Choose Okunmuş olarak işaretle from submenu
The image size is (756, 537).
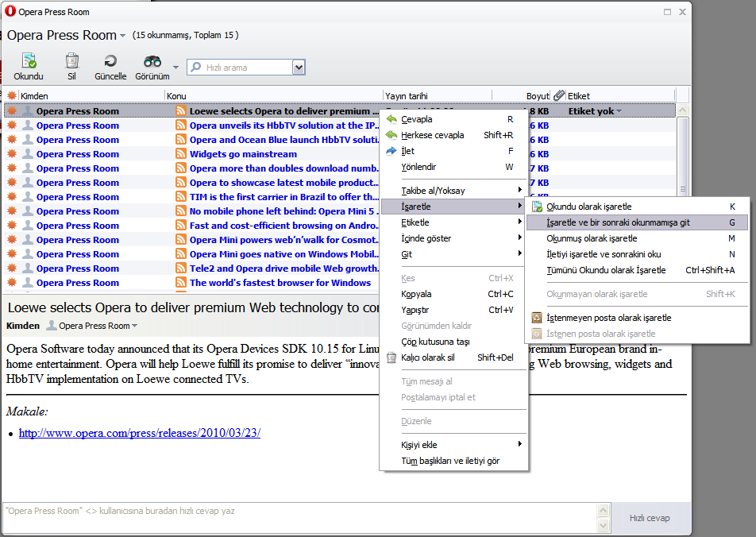(637, 238)
